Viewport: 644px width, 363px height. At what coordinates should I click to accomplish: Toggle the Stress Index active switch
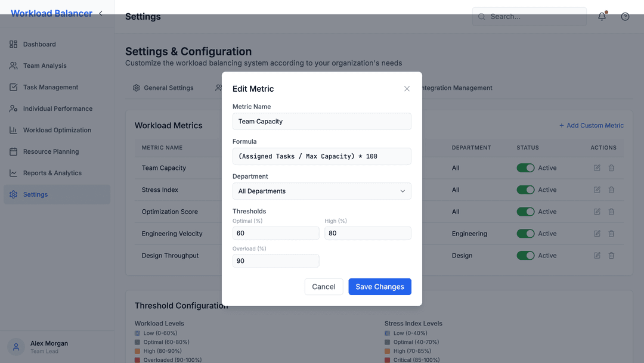tap(525, 190)
